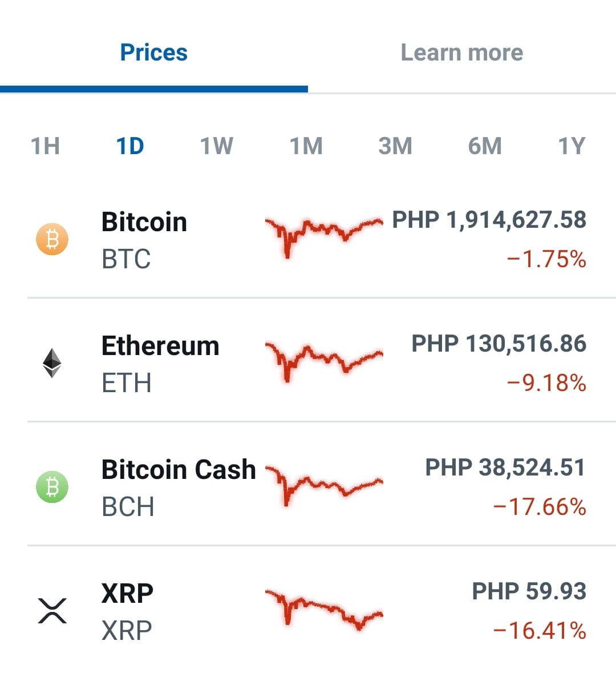Choose the 1M time range
The image size is (616, 677).
[x=306, y=146]
